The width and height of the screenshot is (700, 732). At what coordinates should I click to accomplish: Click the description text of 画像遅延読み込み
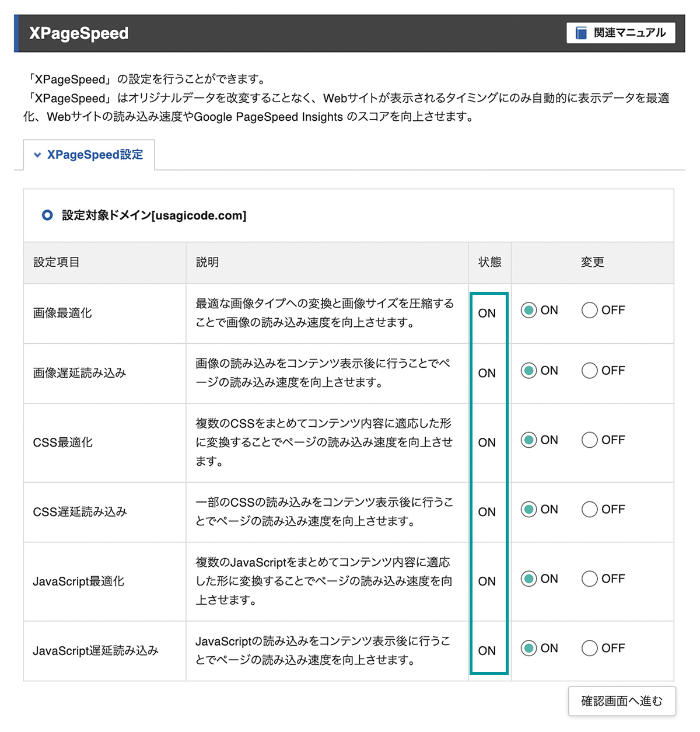[323, 373]
